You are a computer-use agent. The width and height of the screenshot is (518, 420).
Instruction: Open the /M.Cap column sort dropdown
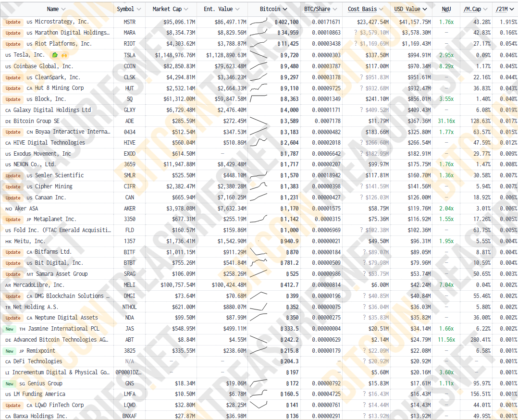(485, 9)
